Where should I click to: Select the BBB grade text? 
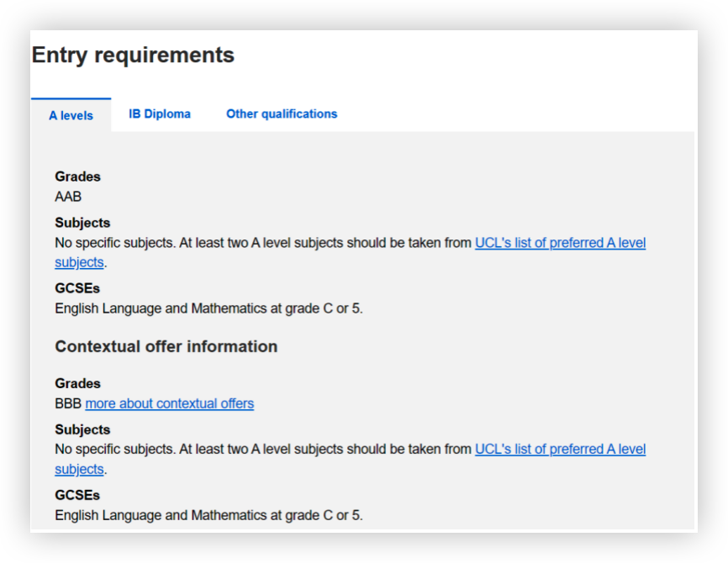pyautogui.click(x=68, y=403)
